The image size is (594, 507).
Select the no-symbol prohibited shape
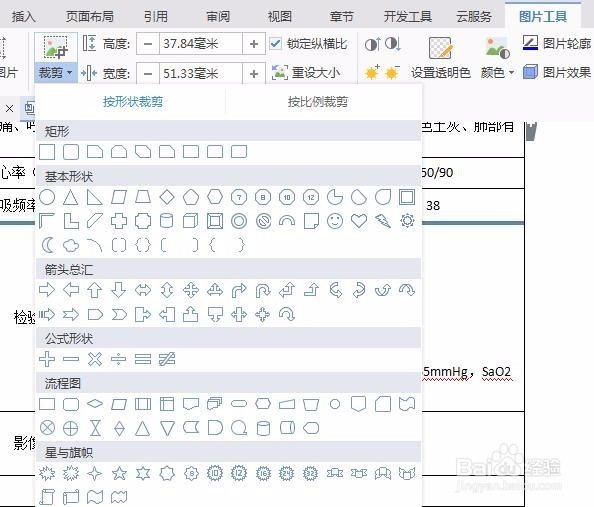tap(263, 221)
